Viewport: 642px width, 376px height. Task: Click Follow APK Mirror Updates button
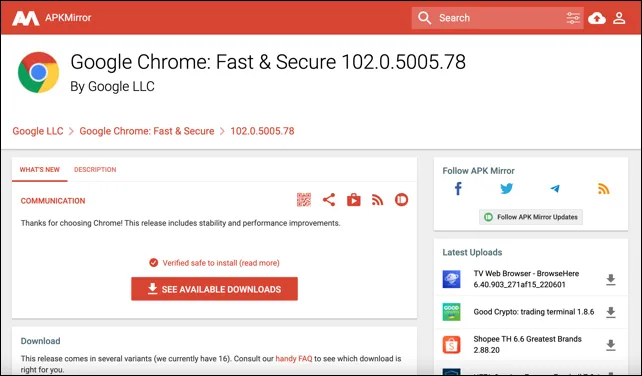point(531,217)
